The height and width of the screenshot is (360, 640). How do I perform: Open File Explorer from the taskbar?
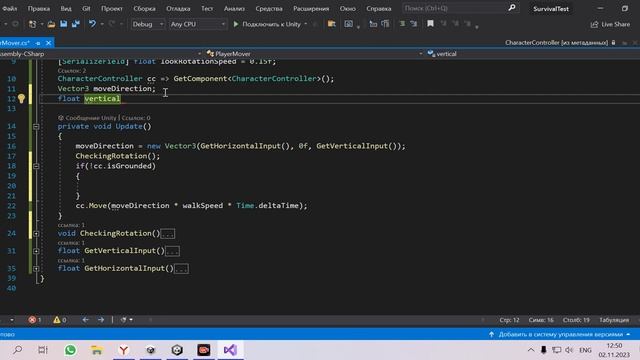click(x=97, y=350)
